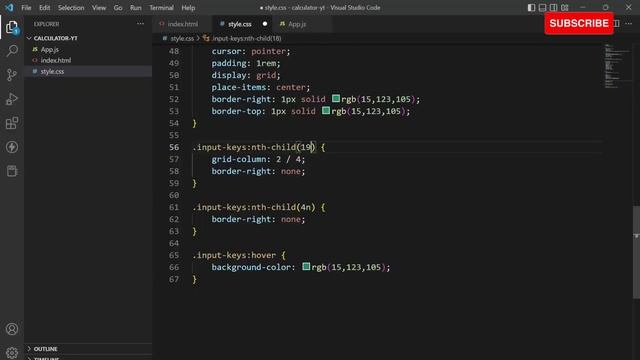
Task: Click the EXPLORER panel title
Action: 46,24
